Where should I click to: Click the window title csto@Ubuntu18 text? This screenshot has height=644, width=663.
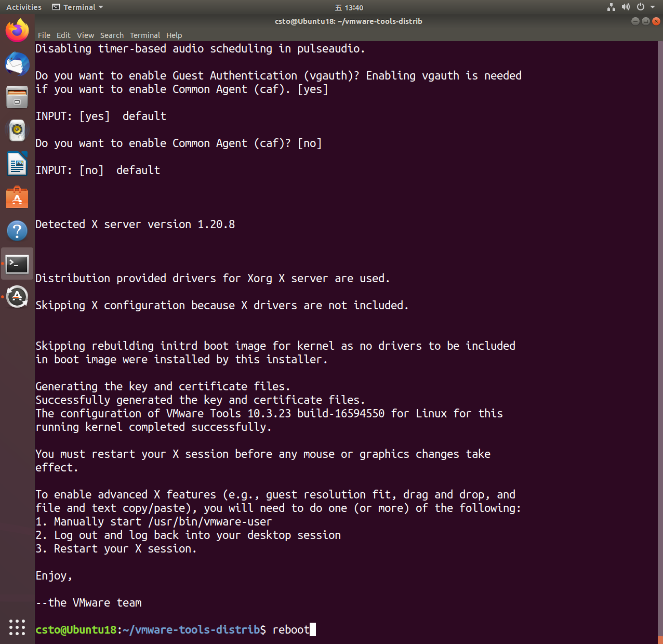click(348, 21)
